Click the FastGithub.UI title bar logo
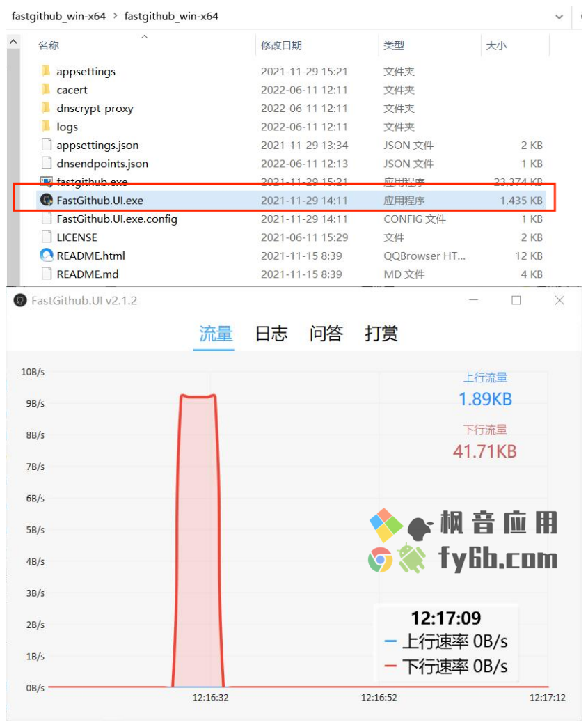 [20, 300]
